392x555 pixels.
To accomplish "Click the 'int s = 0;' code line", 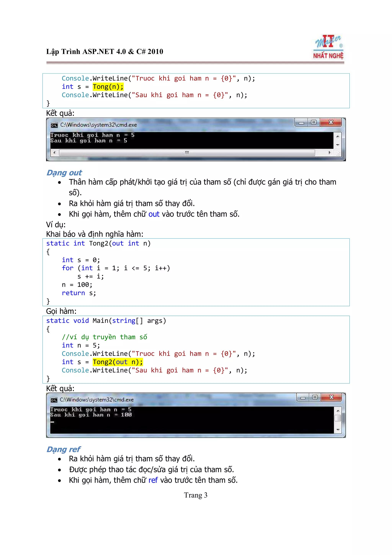I will pos(81,260).
